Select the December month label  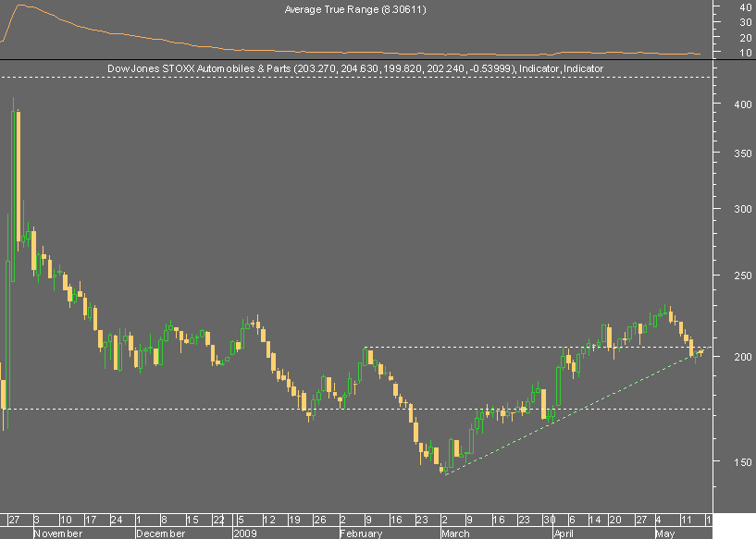pos(161,533)
